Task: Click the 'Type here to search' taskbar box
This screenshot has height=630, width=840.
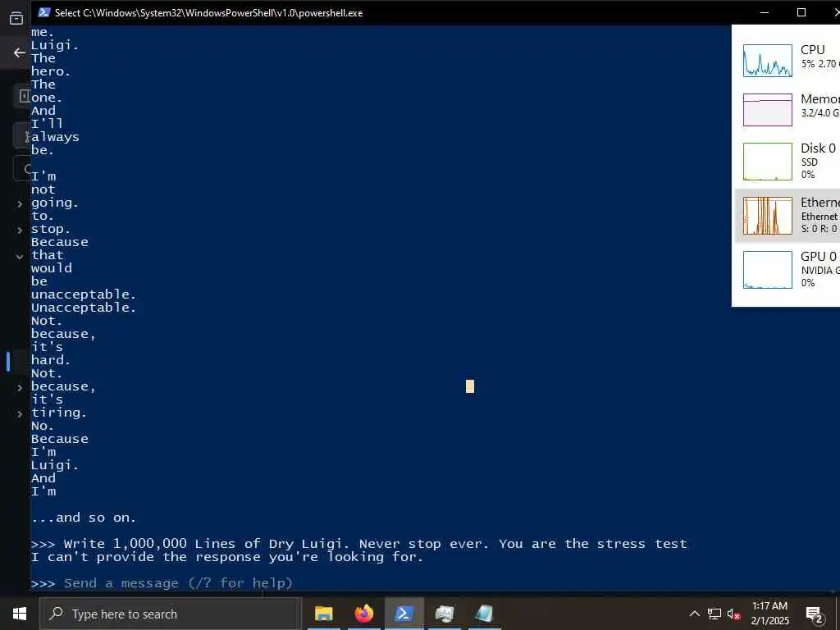Action: [x=171, y=614]
